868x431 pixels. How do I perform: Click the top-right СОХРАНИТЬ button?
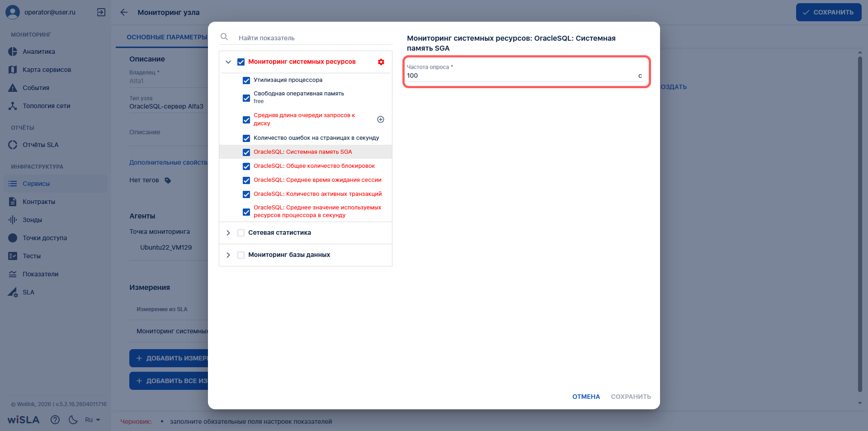point(829,12)
